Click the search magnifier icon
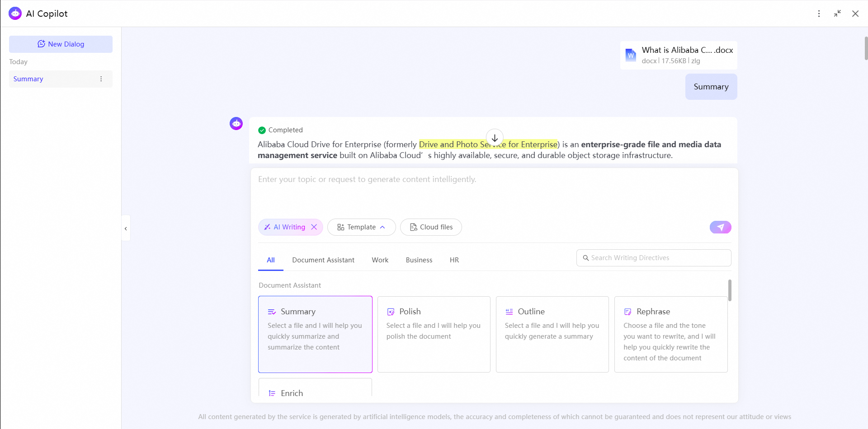The height and width of the screenshot is (429, 868). pyautogui.click(x=586, y=258)
